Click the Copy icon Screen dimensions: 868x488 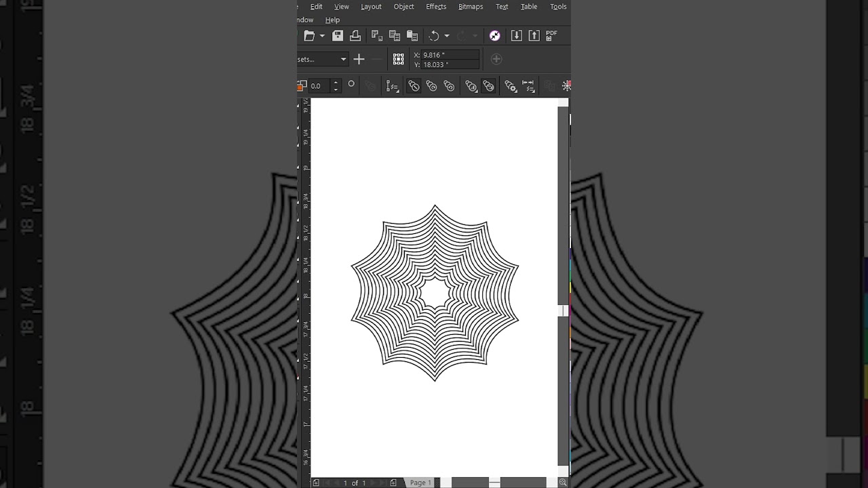point(395,36)
